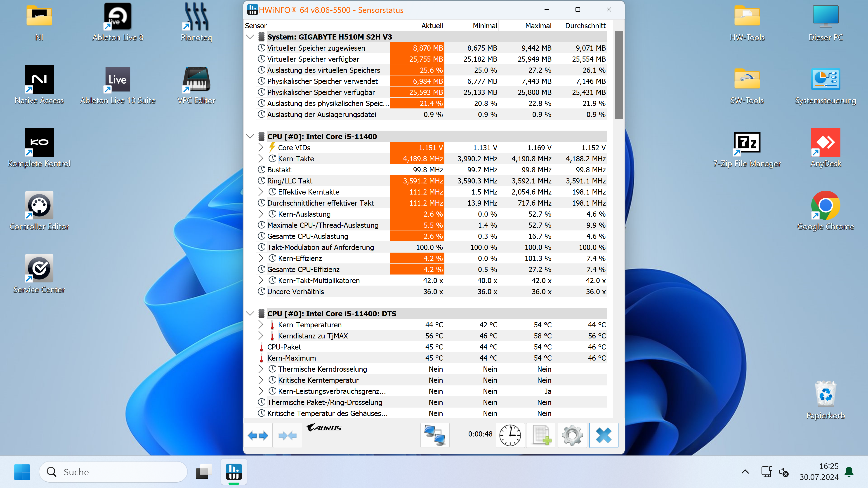
Task: Collapse the System GIGABYTE H510M sensor group
Action: coord(250,37)
